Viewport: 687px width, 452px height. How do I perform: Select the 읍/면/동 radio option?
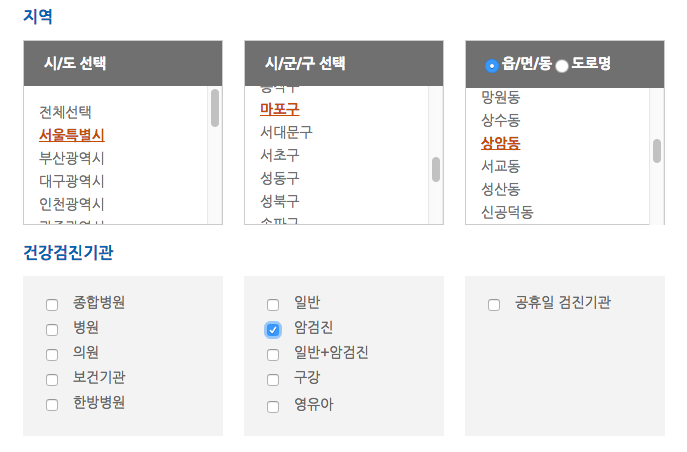click(x=492, y=66)
